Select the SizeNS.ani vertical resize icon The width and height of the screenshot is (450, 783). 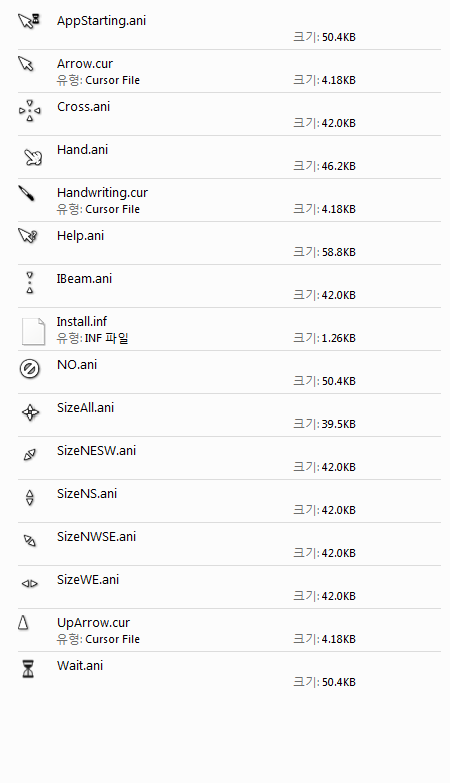coord(29,498)
